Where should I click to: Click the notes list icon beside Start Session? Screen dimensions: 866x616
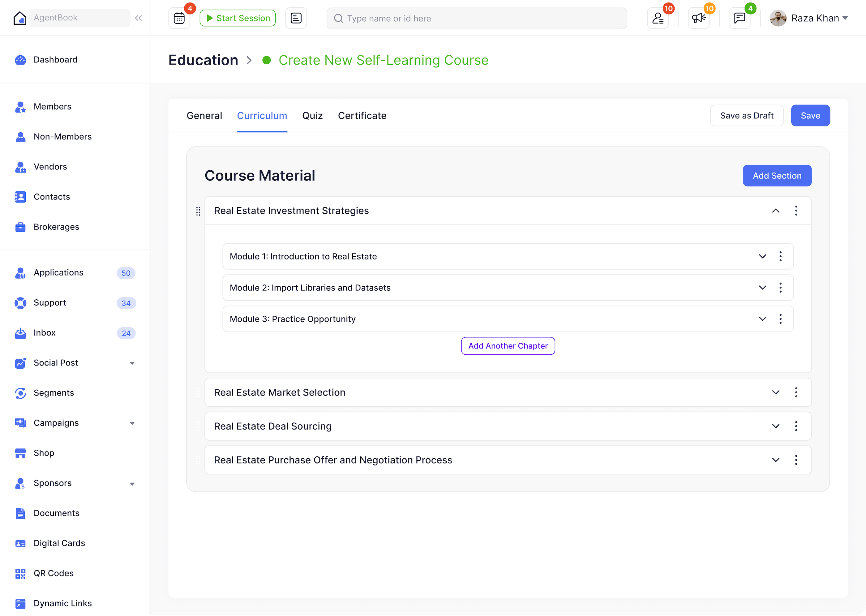(296, 18)
